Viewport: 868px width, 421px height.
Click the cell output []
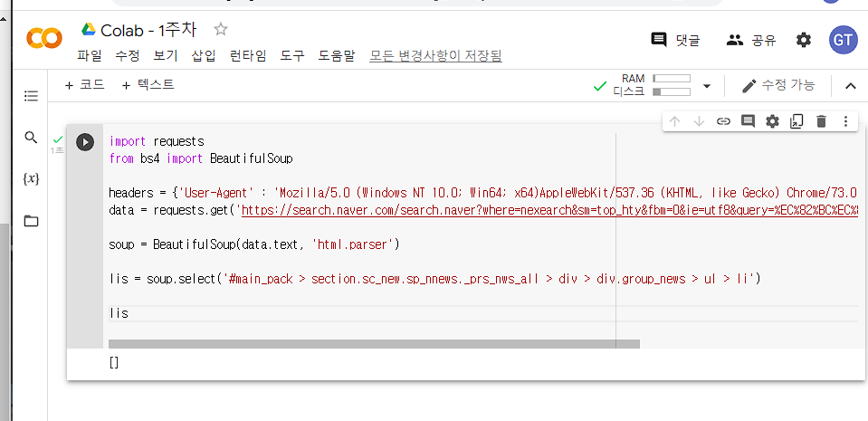tap(115, 363)
